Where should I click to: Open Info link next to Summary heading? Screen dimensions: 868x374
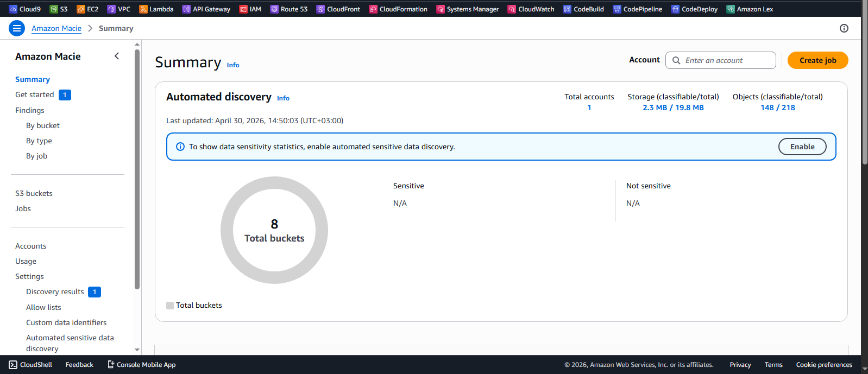click(x=233, y=65)
